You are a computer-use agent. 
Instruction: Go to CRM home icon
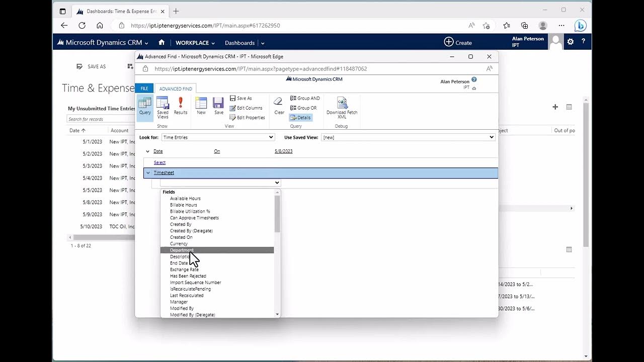tap(162, 43)
